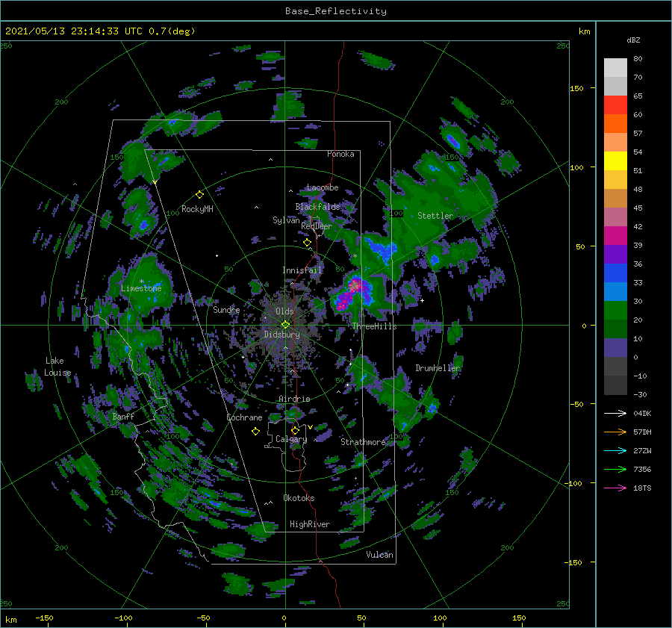Click the 80 value atop dBZ scale

[638, 59]
